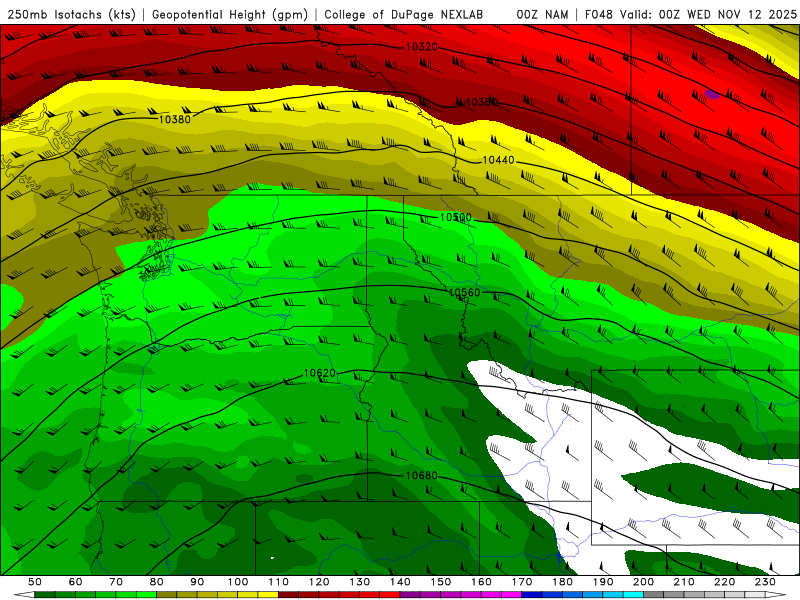The width and height of the screenshot is (800, 600).
Task: Click the 10680 height contour label
Action: (x=421, y=476)
